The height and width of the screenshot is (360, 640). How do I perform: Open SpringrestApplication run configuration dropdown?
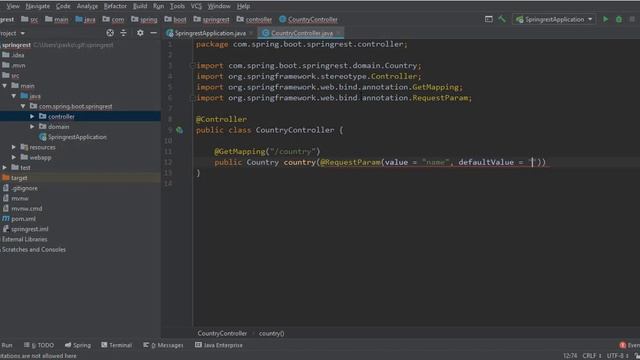coord(554,19)
